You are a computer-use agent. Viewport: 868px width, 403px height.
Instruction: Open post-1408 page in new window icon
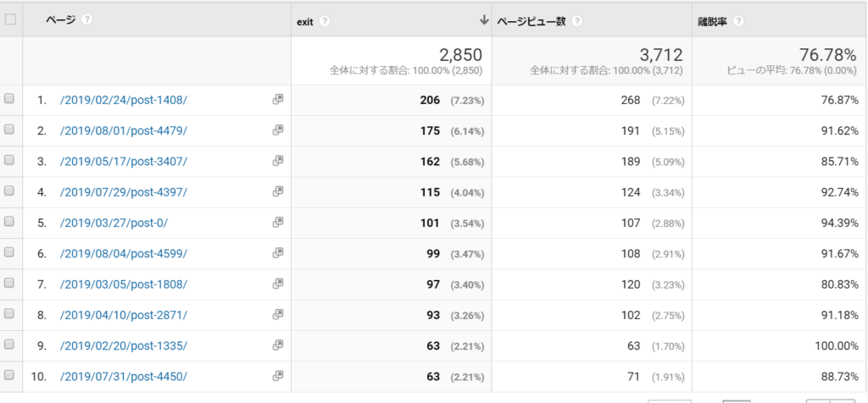pyautogui.click(x=277, y=100)
